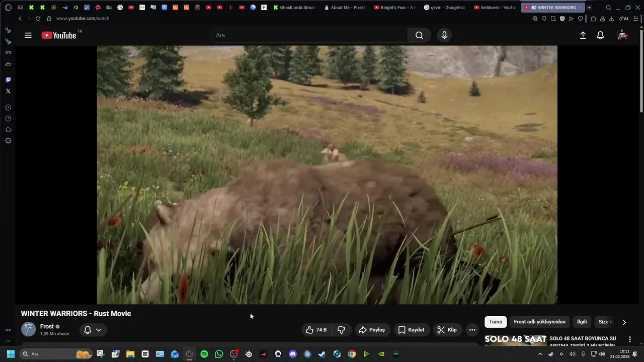Open SOLO 48 SAAT recommended video thumbnail
644x362 pixels.
(x=515, y=341)
